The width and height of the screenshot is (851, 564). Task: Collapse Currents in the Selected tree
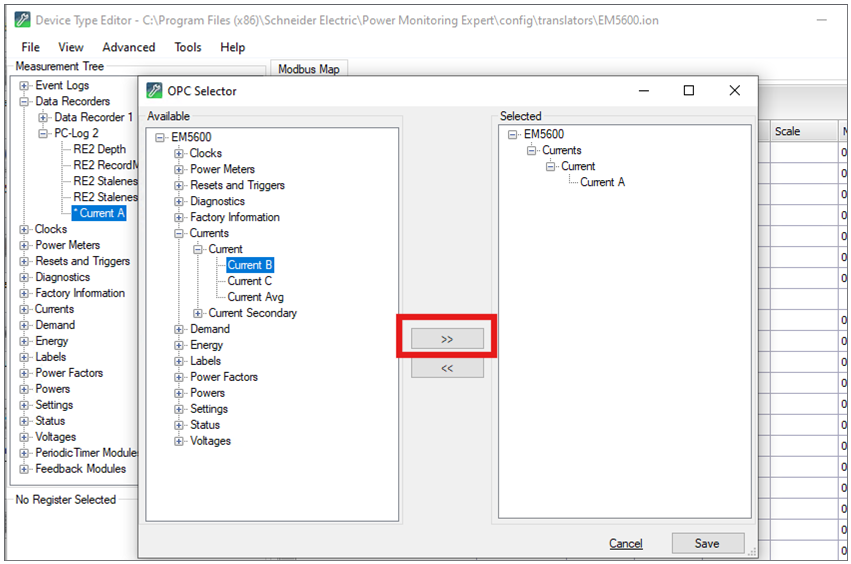[531, 150]
